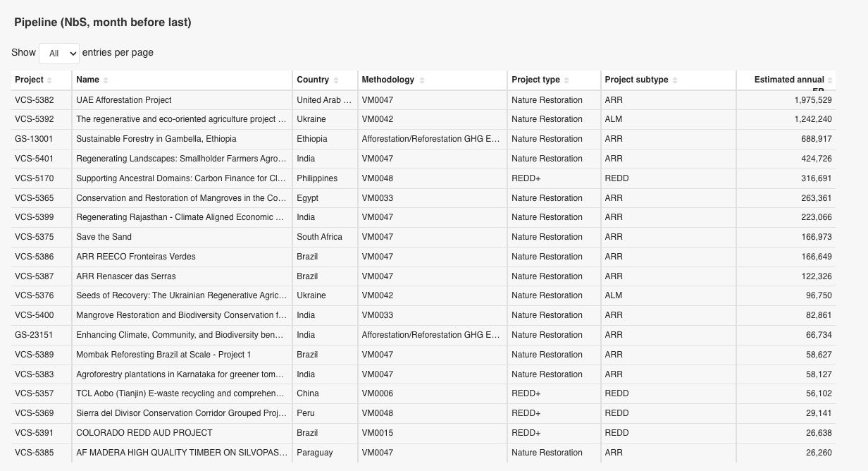Select the UAE Afforestation Project row name
This screenshot has height=471, width=868.
pos(124,100)
